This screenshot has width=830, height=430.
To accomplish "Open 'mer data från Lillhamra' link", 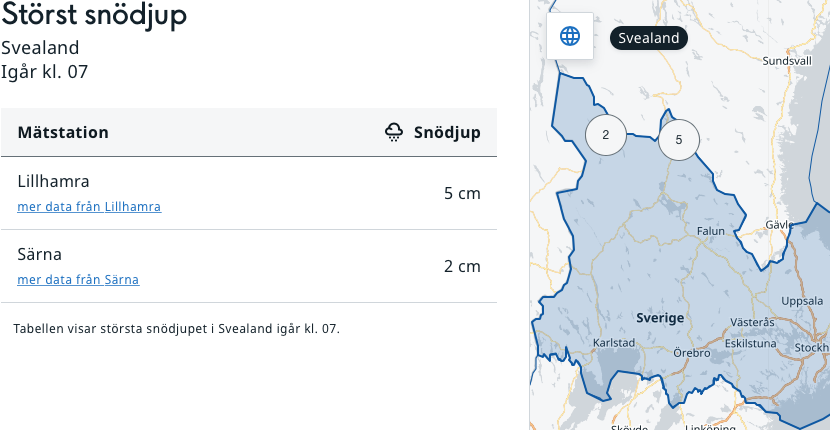I will click(89, 207).
